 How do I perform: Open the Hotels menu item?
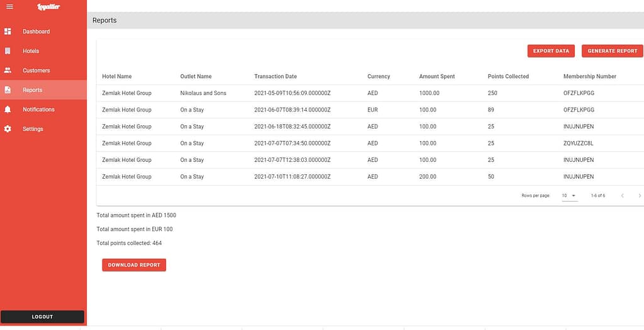coord(31,51)
